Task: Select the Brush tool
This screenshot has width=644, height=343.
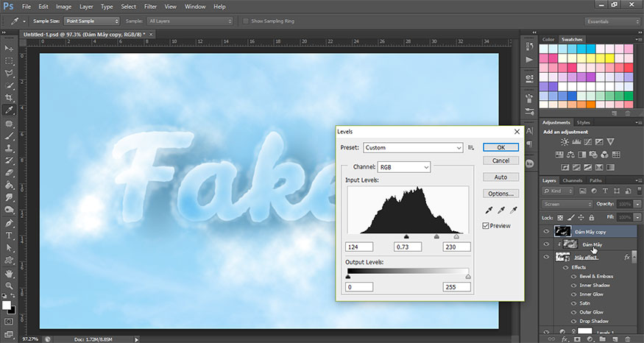Action: pos(9,136)
